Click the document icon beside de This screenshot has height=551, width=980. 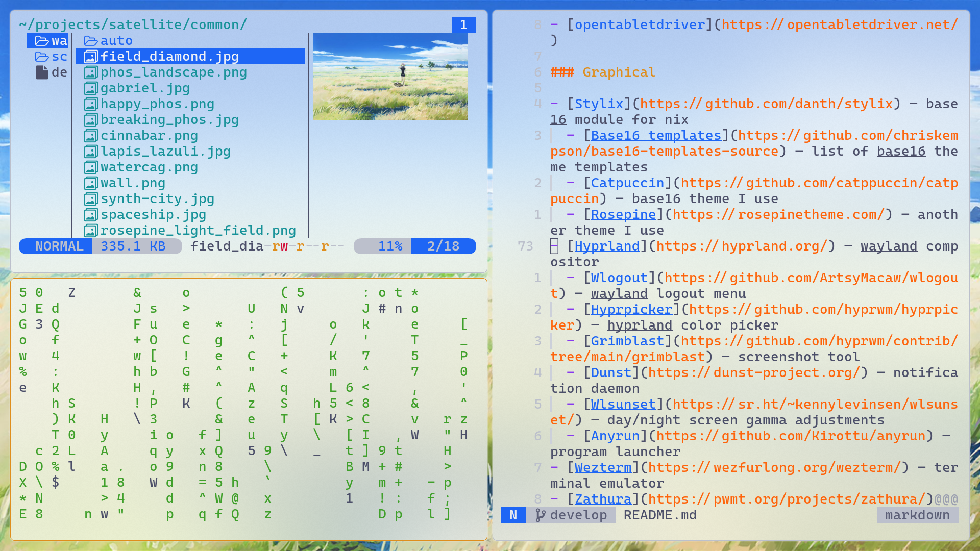coord(42,72)
